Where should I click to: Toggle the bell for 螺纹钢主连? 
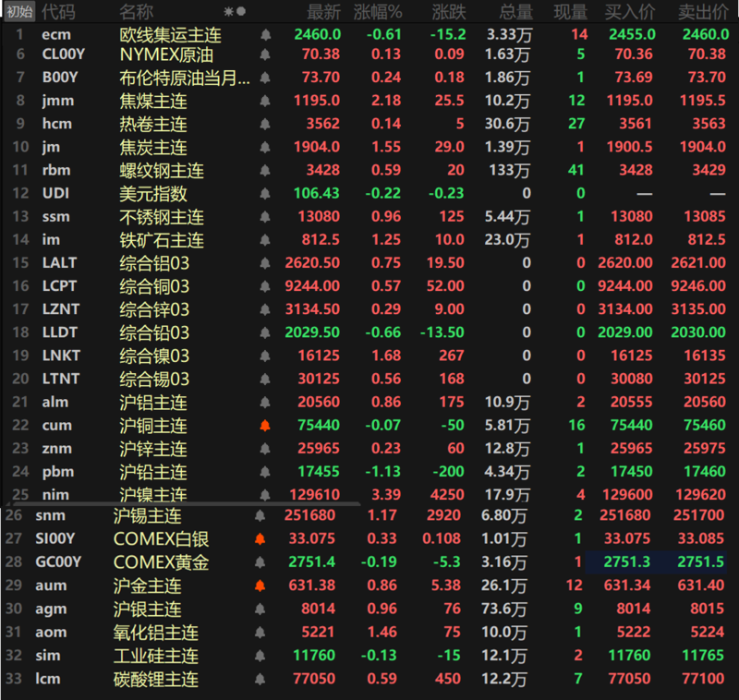coord(265,170)
